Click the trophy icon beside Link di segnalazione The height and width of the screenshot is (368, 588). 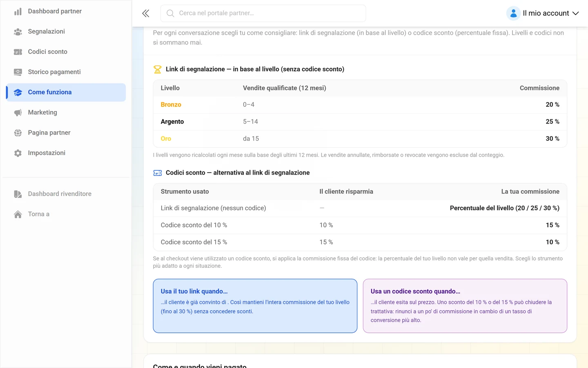pyautogui.click(x=157, y=70)
